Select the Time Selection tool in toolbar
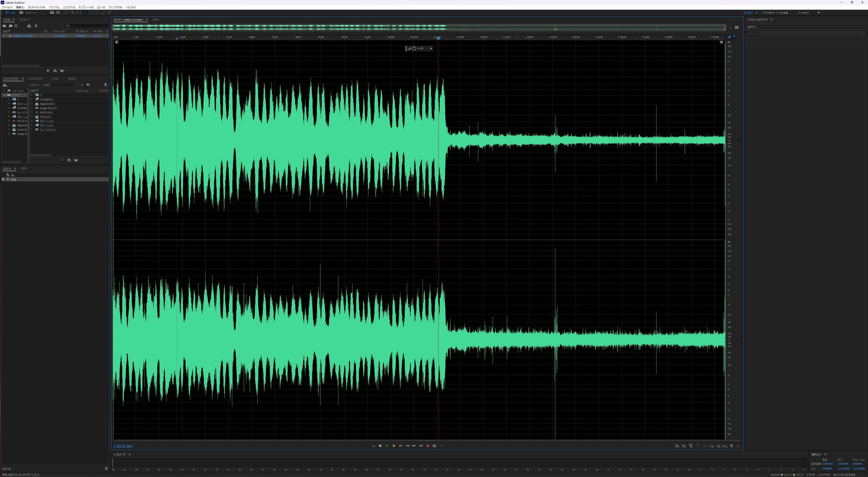The width and height of the screenshot is (868, 477). coord(85,13)
